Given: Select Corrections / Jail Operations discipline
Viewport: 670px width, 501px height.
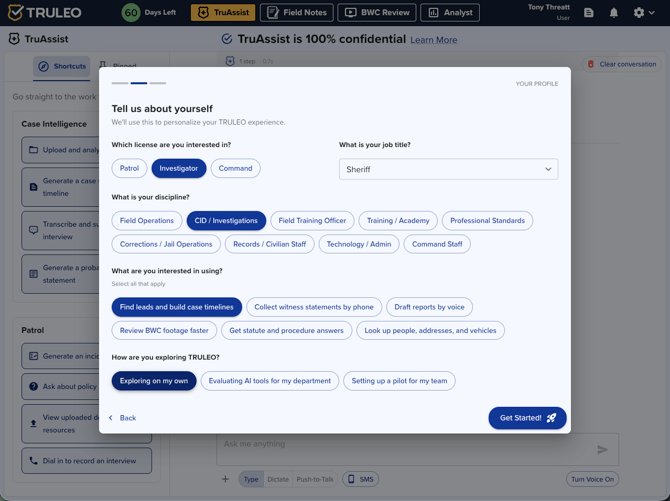Looking at the screenshot, I should (166, 244).
